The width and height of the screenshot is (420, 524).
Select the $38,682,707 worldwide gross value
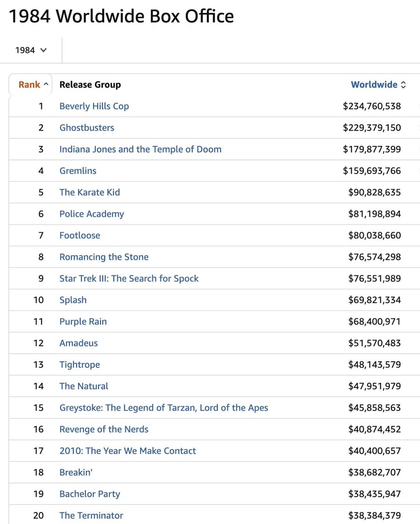374,472
